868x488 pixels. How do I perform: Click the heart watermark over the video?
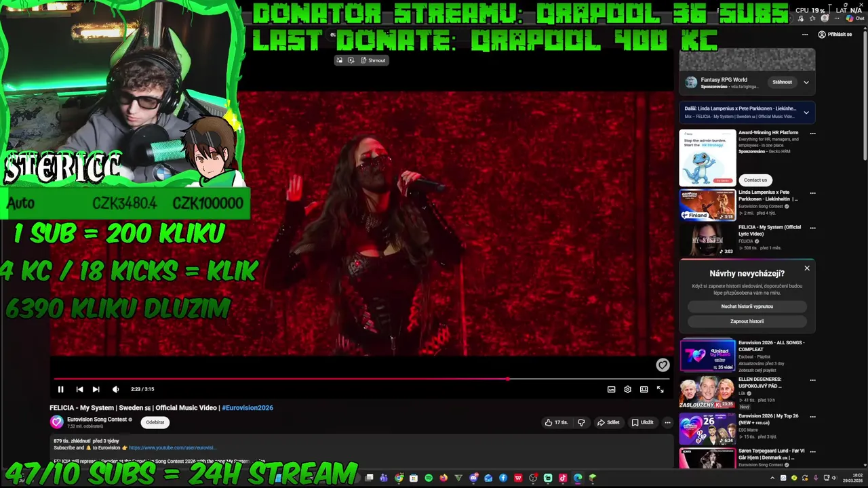tap(663, 365)
